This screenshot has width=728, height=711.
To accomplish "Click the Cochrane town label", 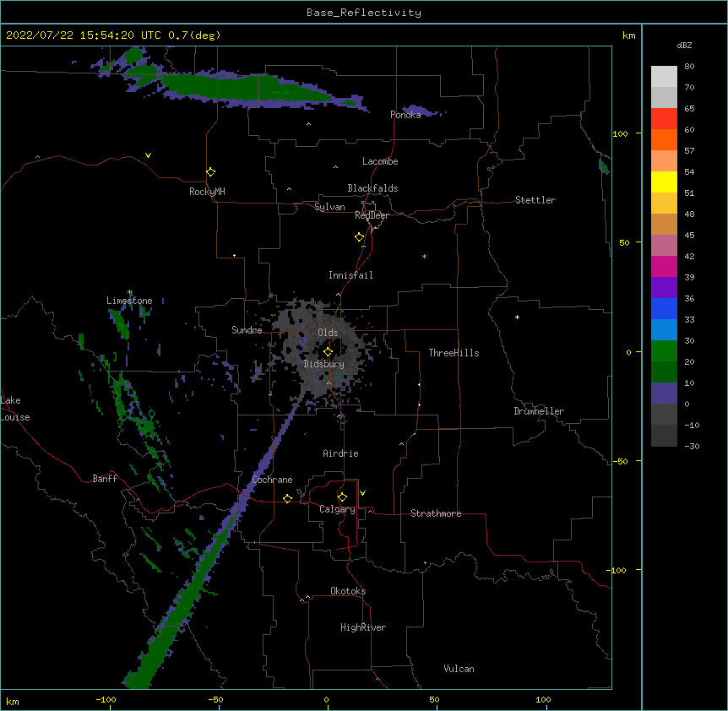I will [x=272, y=480].
